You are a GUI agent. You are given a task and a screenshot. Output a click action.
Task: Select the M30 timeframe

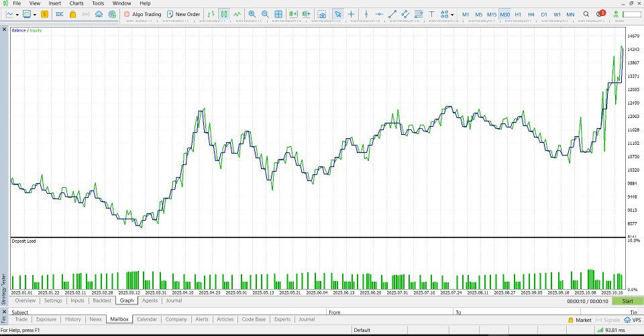pos(504,14)
